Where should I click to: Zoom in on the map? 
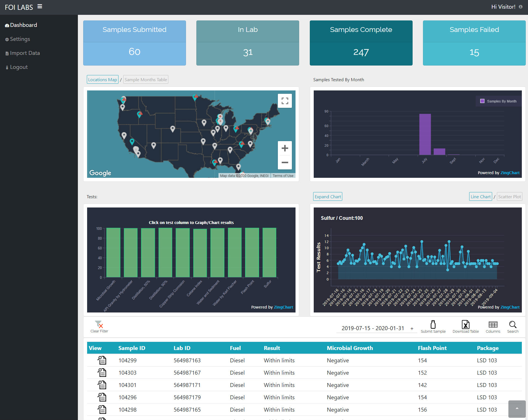point(285,148)
